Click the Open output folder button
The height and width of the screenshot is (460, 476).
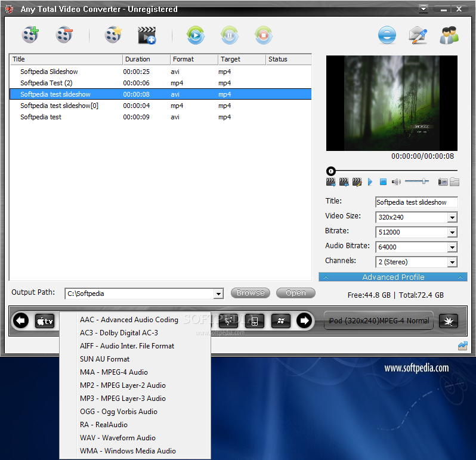click(296, 293)
